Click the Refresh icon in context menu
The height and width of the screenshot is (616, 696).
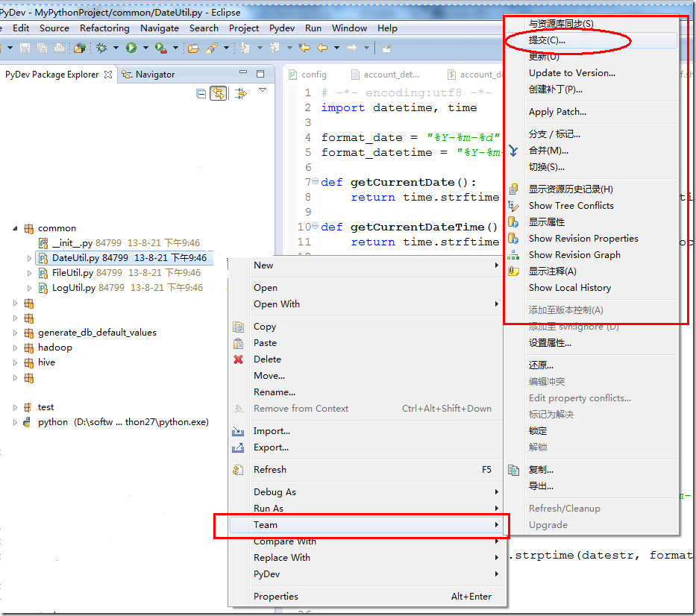coord(238,470)
